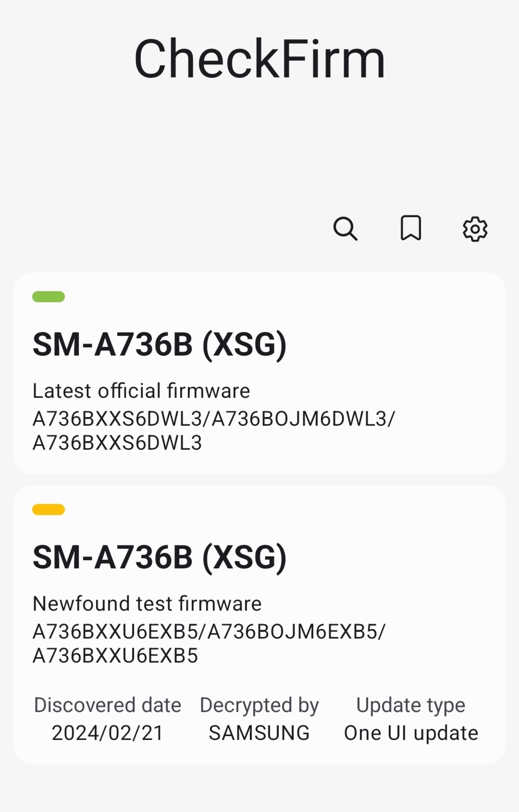Tap the CheckFirm app title
The width and height of the screenshot is (519, 812).
(259, 59)
